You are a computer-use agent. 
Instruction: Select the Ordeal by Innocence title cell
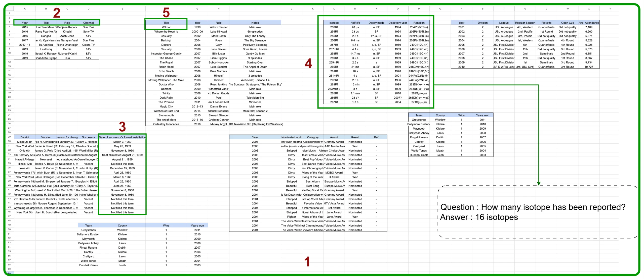coord(166,124)
